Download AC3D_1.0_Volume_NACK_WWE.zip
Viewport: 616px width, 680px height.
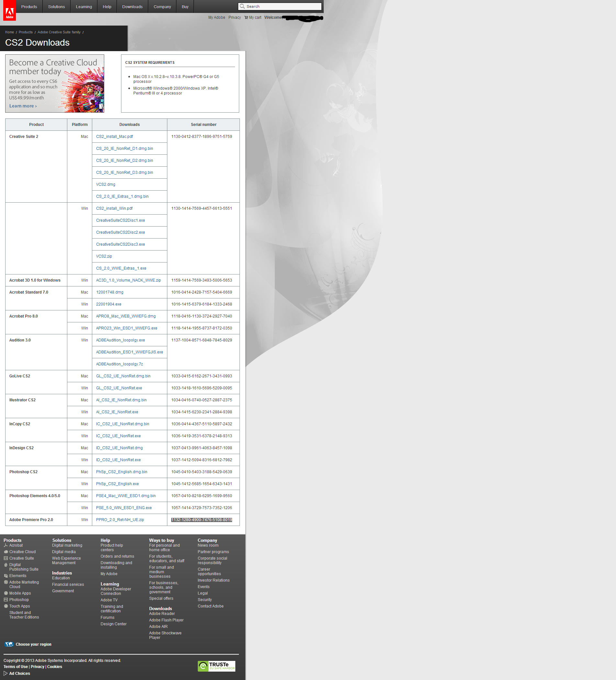[129, 280]
